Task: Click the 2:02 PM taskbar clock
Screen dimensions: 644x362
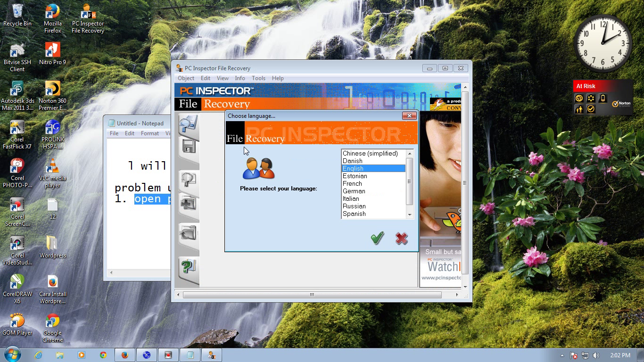Action: 620,355
